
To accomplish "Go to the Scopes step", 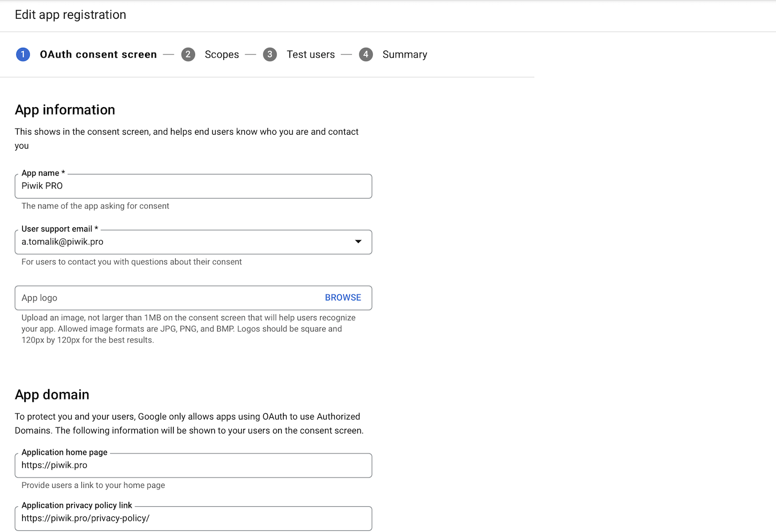I will point(221,54).
